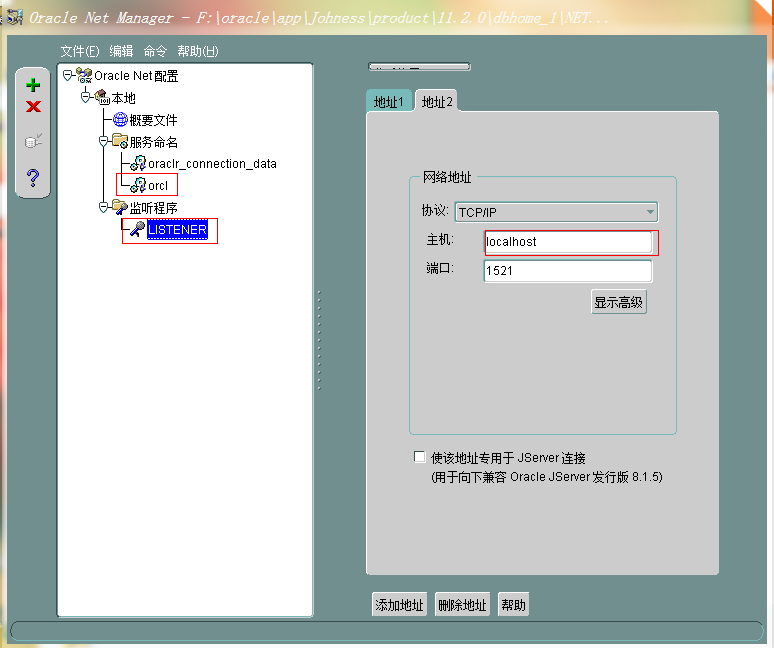Image resolution: width=774 pixels, height=648 pixels.
Task: Select the orcl service name label
Action: (x=158, y=186)
